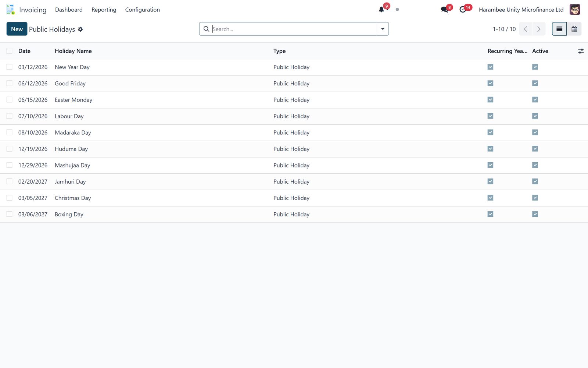Screen dimensions: 588x368
Task: Open the Invoicing app home icon
Action: pyautogui.click(x=10, y=10)
